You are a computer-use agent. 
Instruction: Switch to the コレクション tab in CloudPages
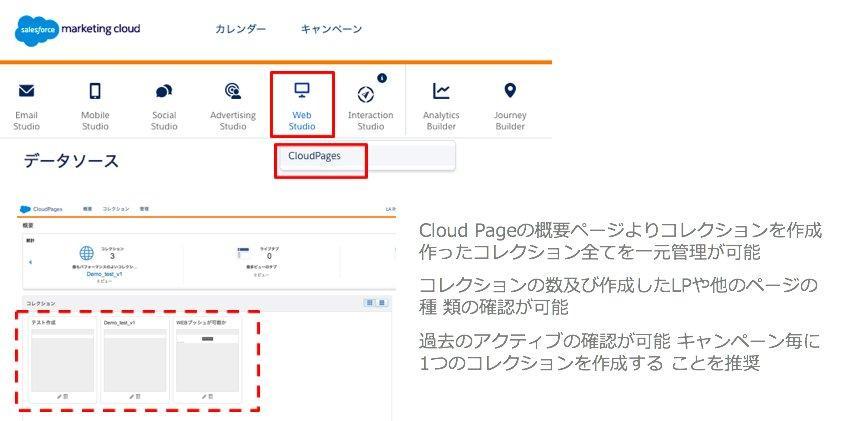116,209
